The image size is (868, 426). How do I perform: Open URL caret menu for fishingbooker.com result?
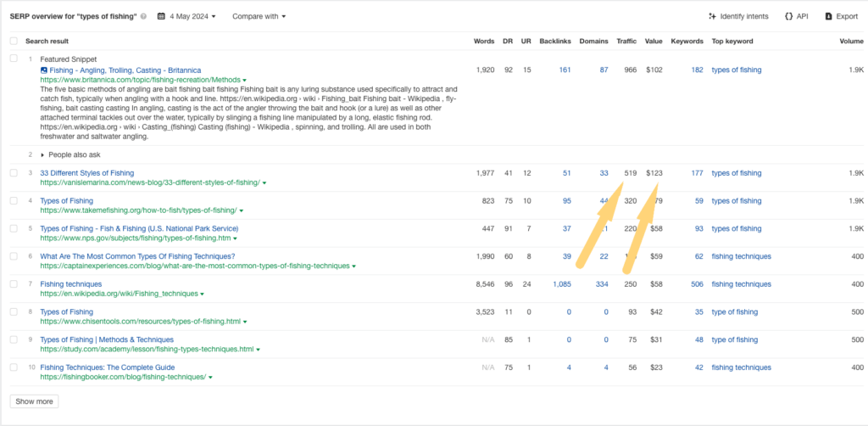tap(210, 377)
